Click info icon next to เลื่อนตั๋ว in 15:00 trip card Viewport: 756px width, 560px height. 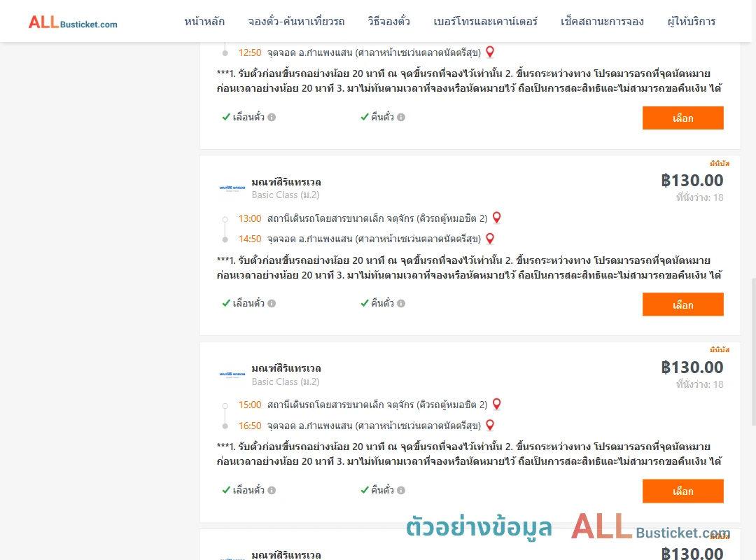coord(272,490)
